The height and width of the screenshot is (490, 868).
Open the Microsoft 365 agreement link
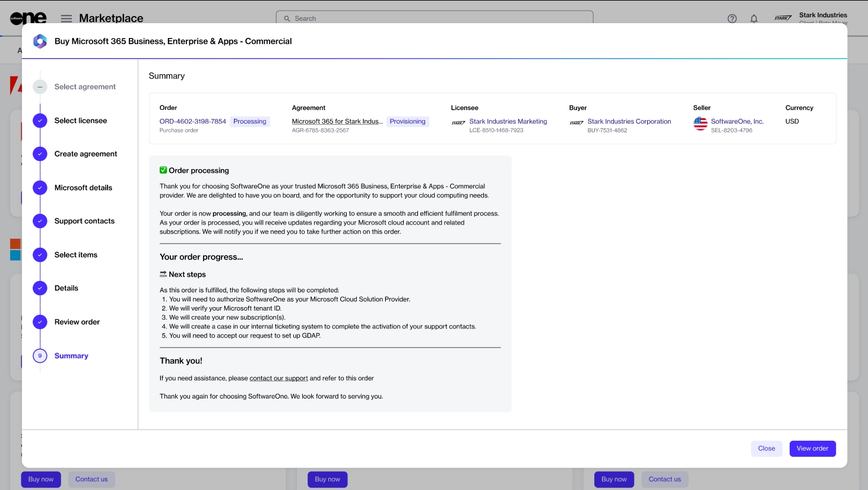[337, 121]
